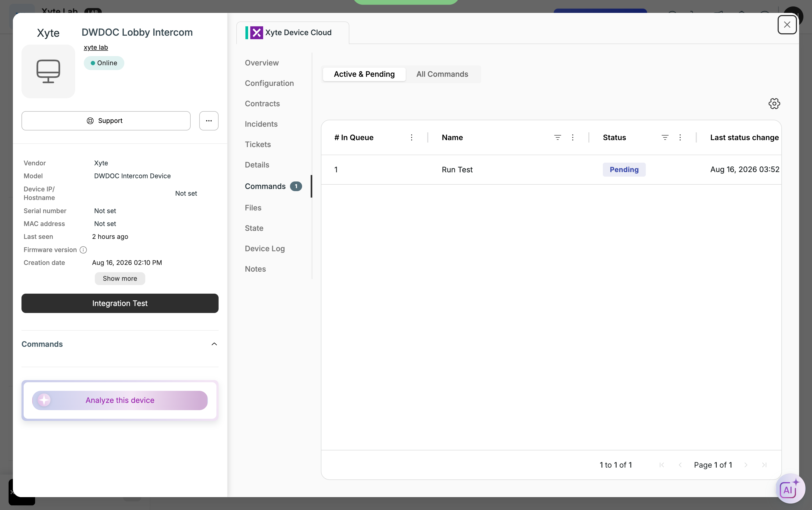Select Commands in the side navigation
This screenshot has width=812, height=510.
pyautogui.click(x=265, y=186)
